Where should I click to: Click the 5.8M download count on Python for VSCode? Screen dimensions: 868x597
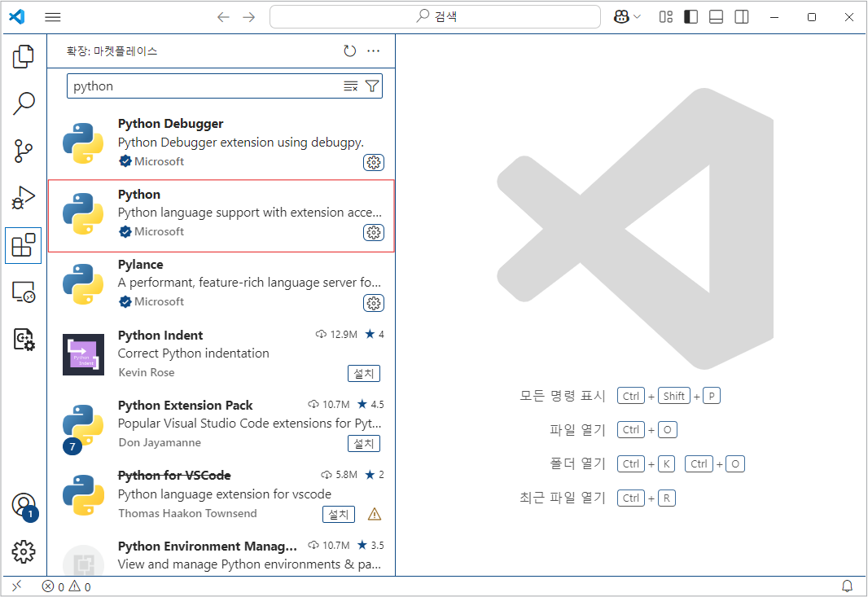tap(340, 475)
